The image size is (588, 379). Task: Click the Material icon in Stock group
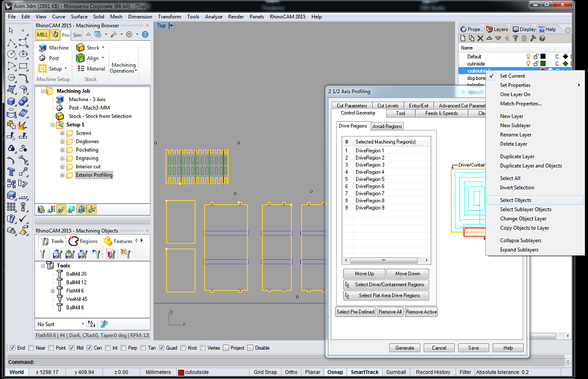pos(80,68)
